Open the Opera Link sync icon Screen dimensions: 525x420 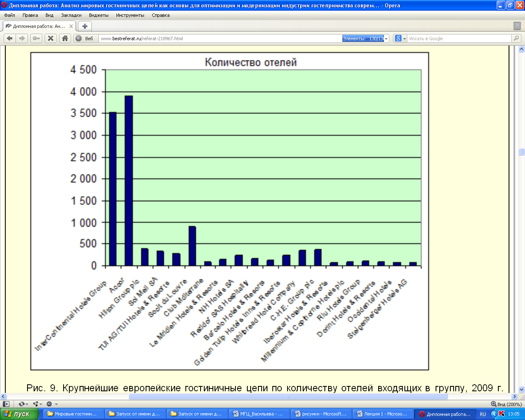21,404
